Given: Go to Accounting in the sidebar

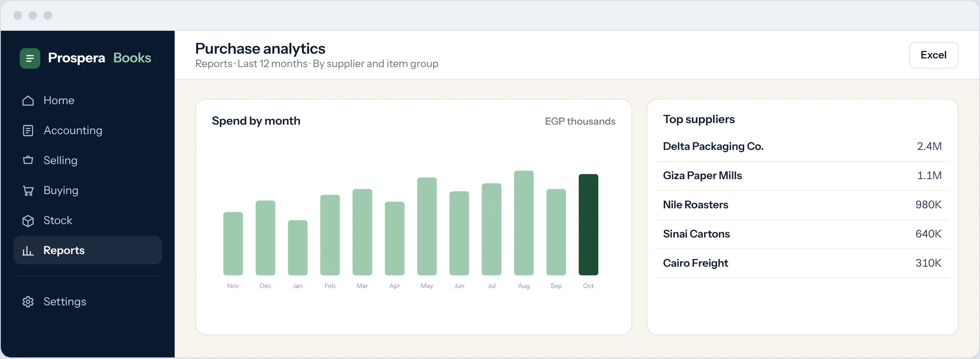Looking at the screenshot, I should pos(88,130).
